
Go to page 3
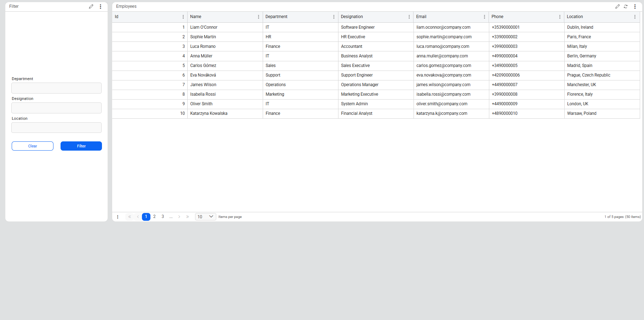coord(163,217)
